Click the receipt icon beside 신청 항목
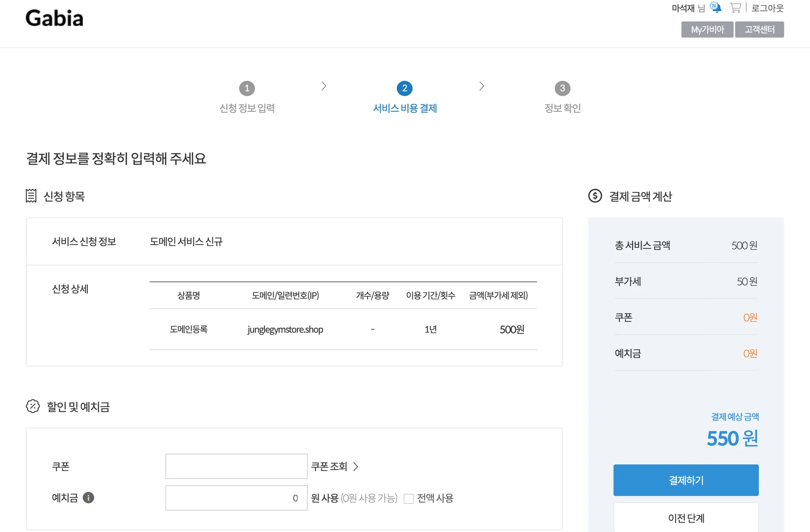This screenshot has height=532, width=810. [x=31, y=196]
